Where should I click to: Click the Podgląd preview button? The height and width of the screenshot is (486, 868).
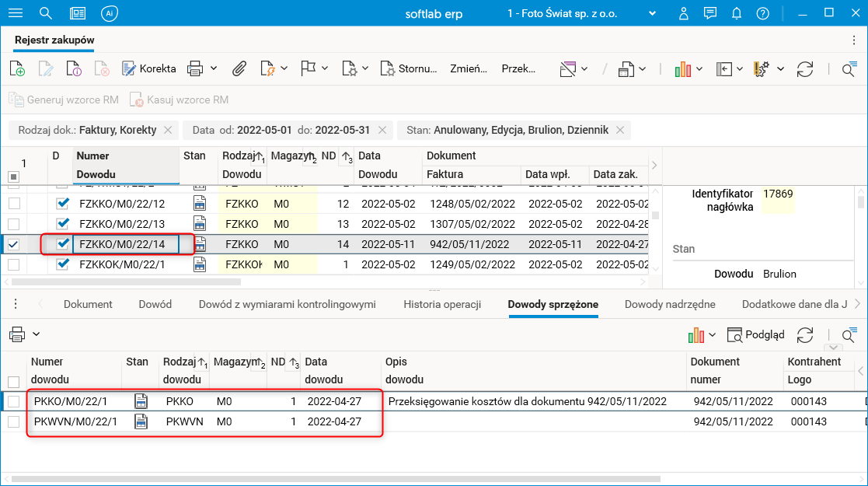(x=755, y=334)
